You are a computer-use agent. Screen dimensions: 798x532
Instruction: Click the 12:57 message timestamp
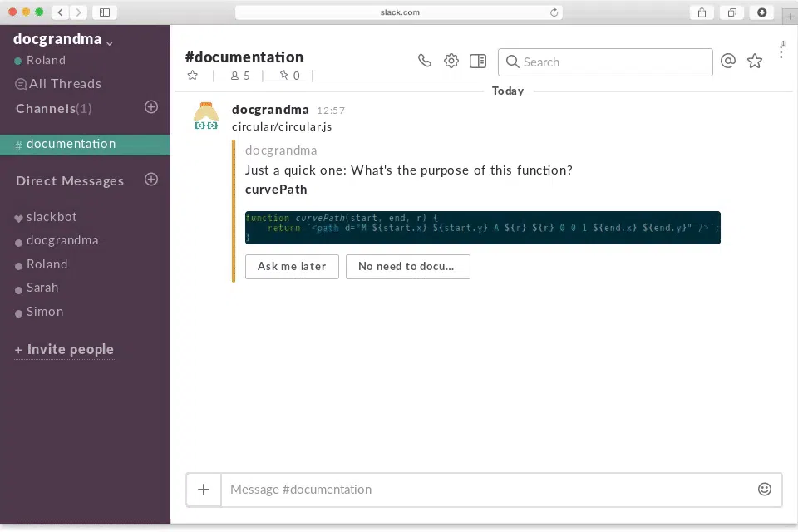click(x=331, y=111)
